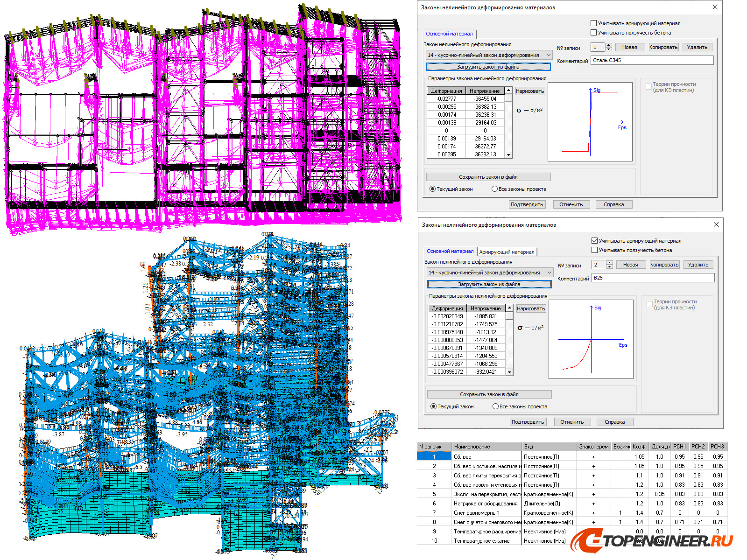Click the "Копировать" button
This screenshot has width=747, height=560.
click(x=663, y=47)
